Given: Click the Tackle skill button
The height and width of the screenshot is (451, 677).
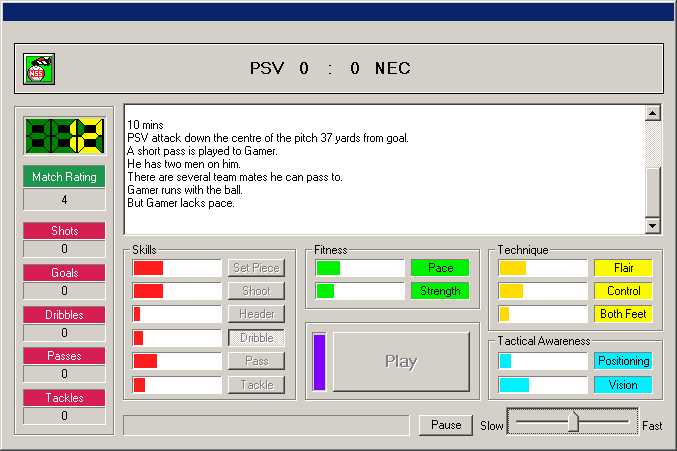Looking at the screenshot, I should coord(256,384).
